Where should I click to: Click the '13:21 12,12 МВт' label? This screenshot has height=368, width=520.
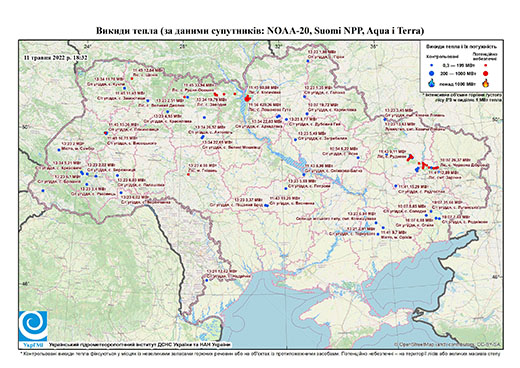click(223, 271)
